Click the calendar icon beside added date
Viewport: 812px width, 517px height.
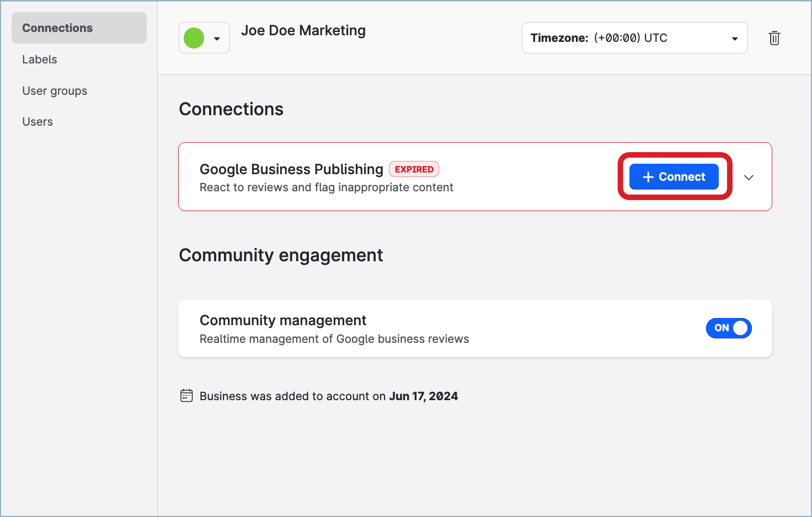coord(186,396)
